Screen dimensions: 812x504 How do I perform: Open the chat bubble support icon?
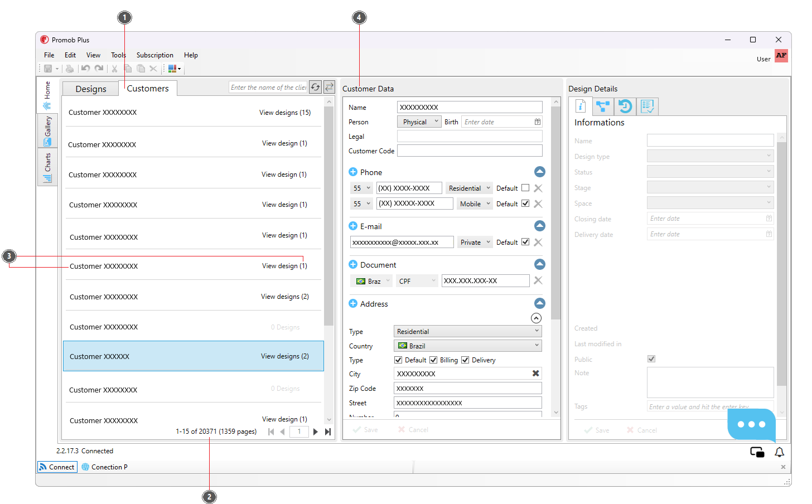point(751,425)
